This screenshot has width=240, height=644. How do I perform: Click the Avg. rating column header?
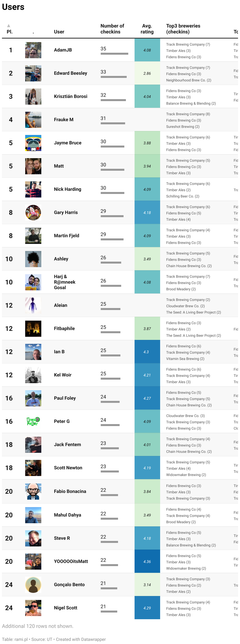pos(147,29)
